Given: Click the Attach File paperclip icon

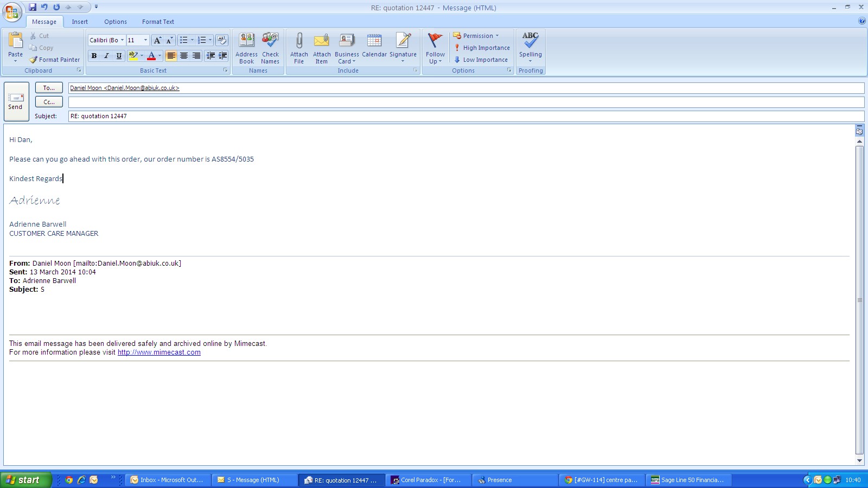Looking at the screenshot, I should coord(299,41).
